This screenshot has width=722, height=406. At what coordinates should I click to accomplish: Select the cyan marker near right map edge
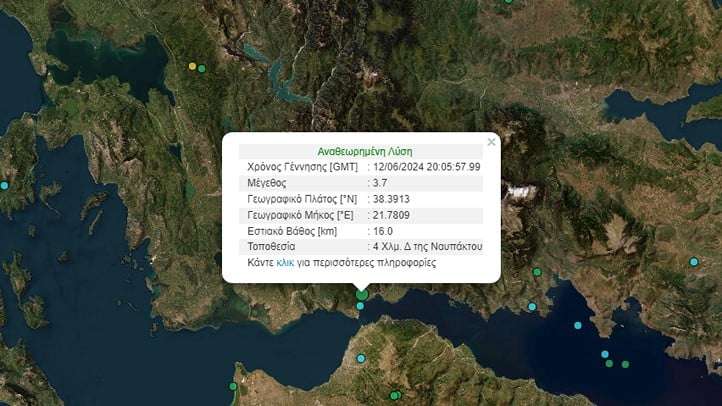click(694, 262)
